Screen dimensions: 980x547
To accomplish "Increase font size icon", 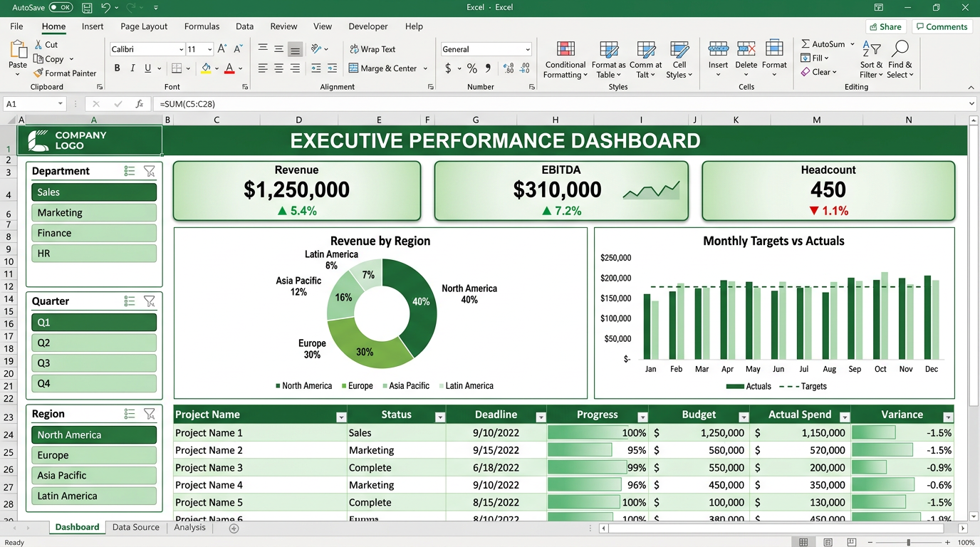I will coord(222,49).
